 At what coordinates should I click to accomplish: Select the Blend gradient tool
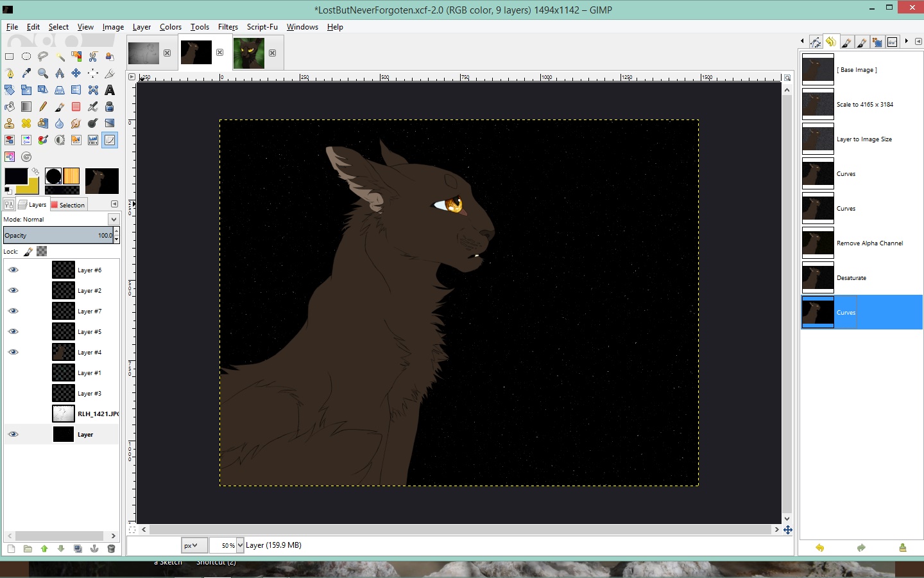click(26, 107)
